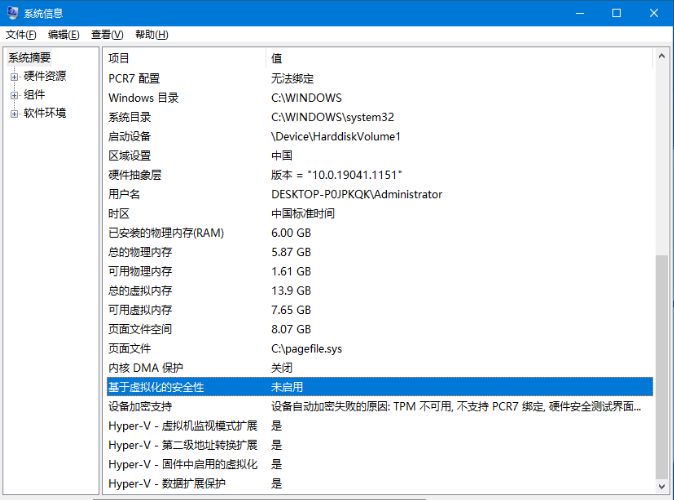Expand the 硬件资源 tree node
The image size is (674, 500).
[x=14, y=77]
